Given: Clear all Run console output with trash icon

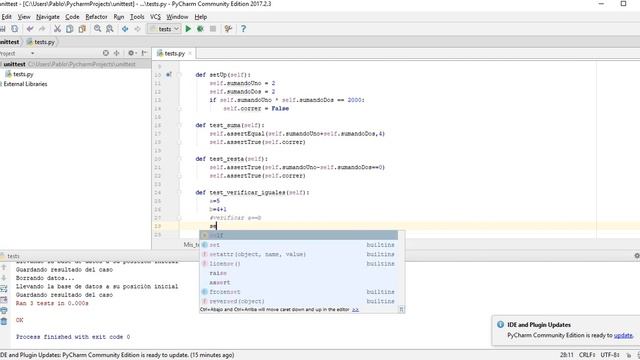Looking at the screenshot, I should coord(4,322).
